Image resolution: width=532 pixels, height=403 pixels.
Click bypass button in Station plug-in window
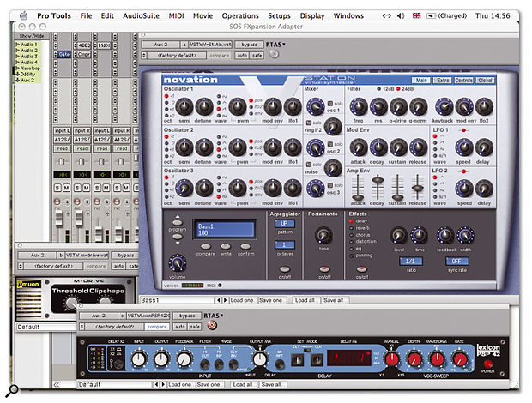(x=250, y=45)
